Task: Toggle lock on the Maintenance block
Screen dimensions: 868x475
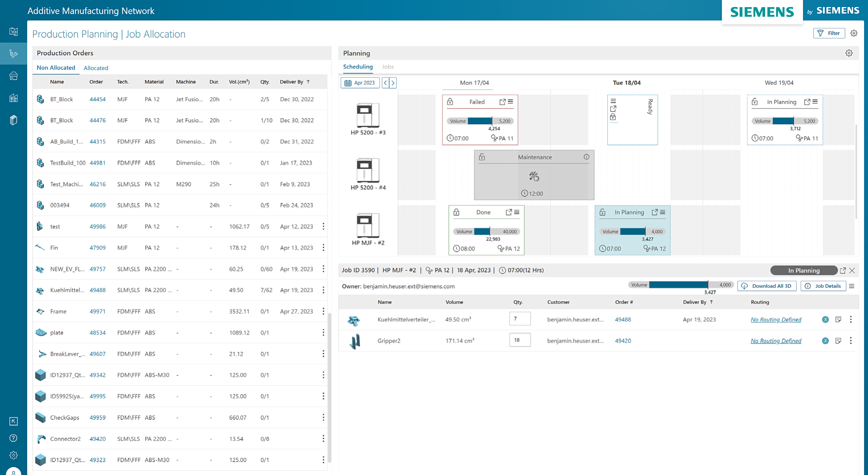Action: pos(482,157)
